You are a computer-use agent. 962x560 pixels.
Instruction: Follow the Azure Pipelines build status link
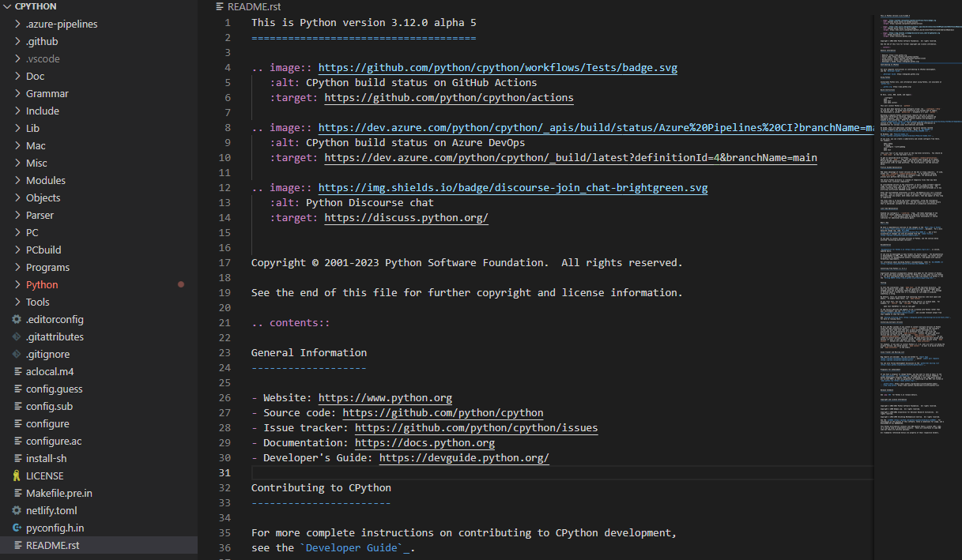click(595, 128)
